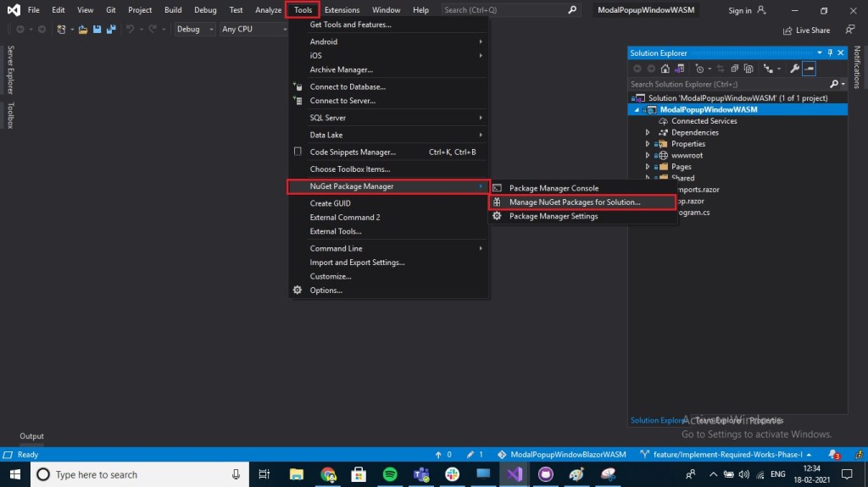Click the Spotify icon in the taskbar
Viewport: 868px width, 487px height.
point(390,474)
